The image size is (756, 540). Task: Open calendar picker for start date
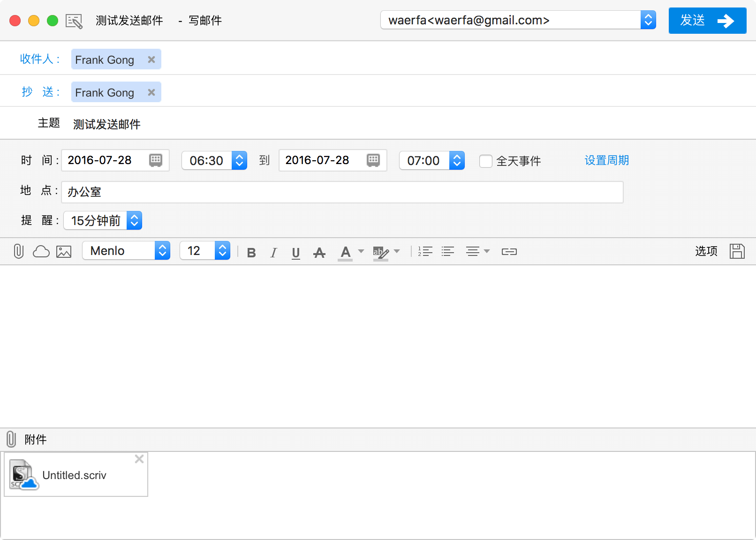tap(156, 160)
